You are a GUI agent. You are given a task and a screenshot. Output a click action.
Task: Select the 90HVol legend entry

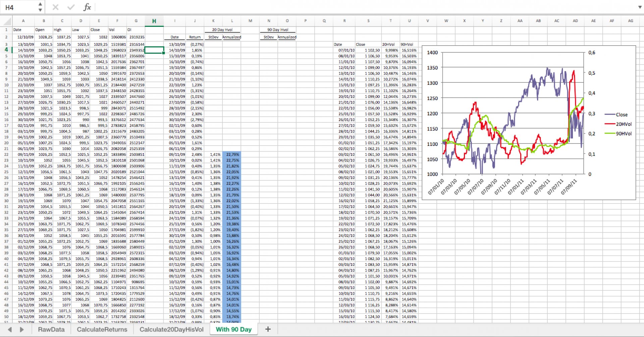(x=618, y=133)
